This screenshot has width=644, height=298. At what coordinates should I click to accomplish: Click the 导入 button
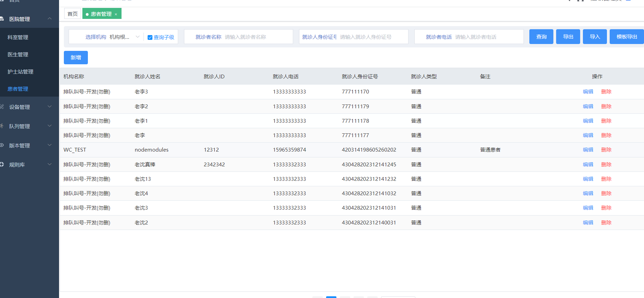pos(595,37)
